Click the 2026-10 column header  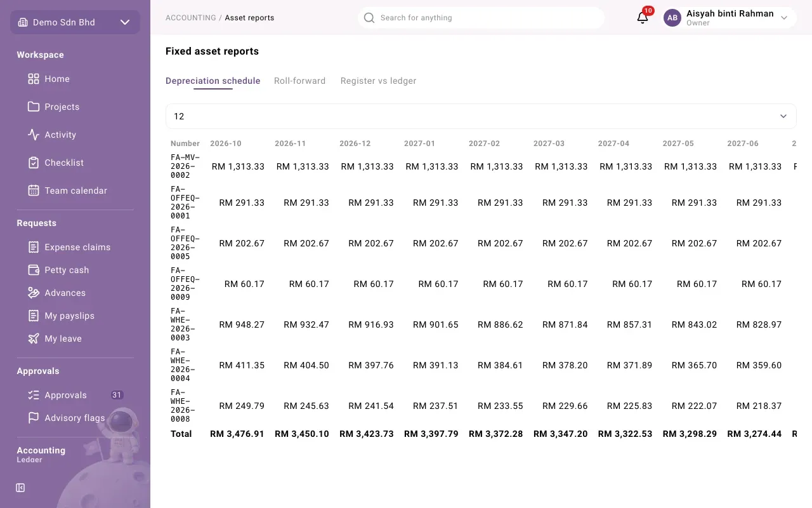click(226, 144)
